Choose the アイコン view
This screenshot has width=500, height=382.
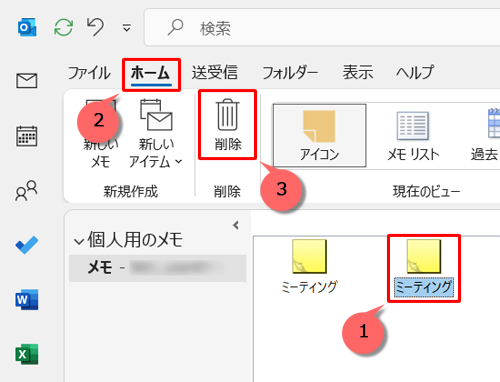click(x=319, y=135)
